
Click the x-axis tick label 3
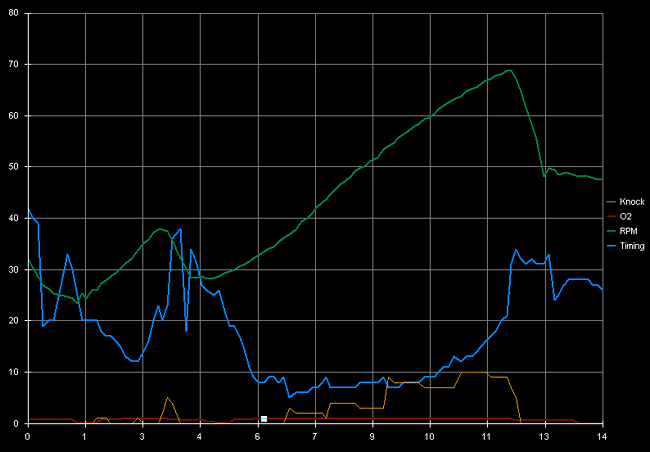click(x=142, y=436)
